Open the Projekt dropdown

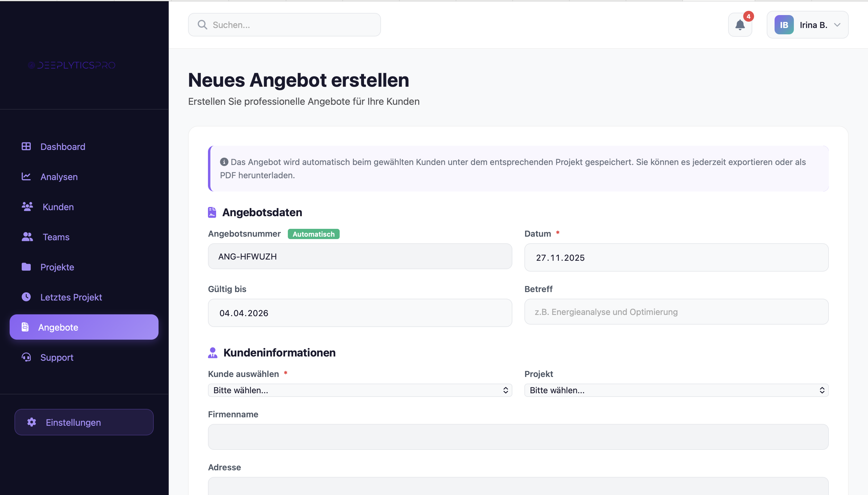676,390
